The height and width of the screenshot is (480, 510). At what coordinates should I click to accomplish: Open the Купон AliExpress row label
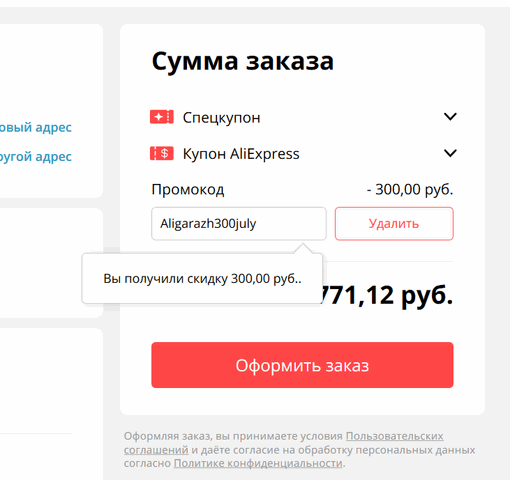point(241,154)
